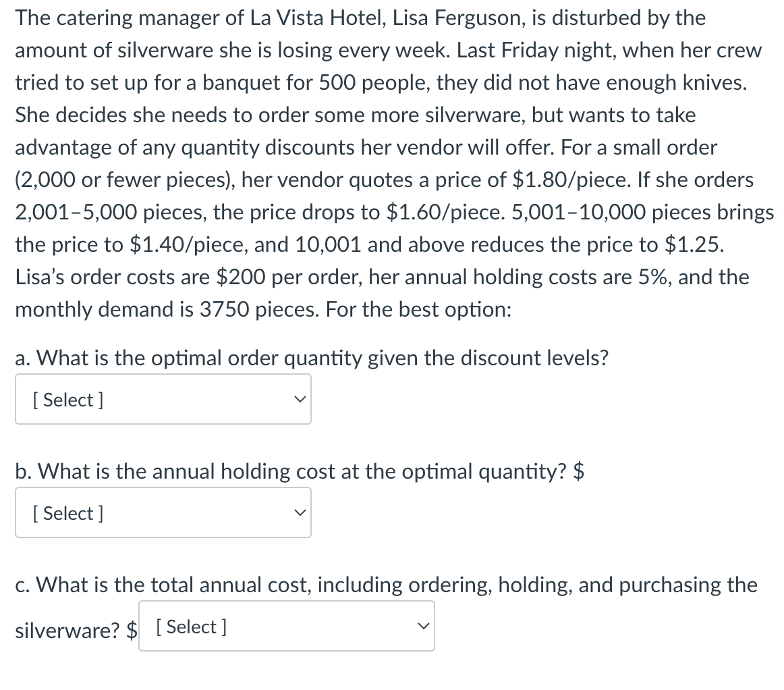Open the dropdown for part c total annual cost
This screenshot has width=784, height=690.
[286, 626]
